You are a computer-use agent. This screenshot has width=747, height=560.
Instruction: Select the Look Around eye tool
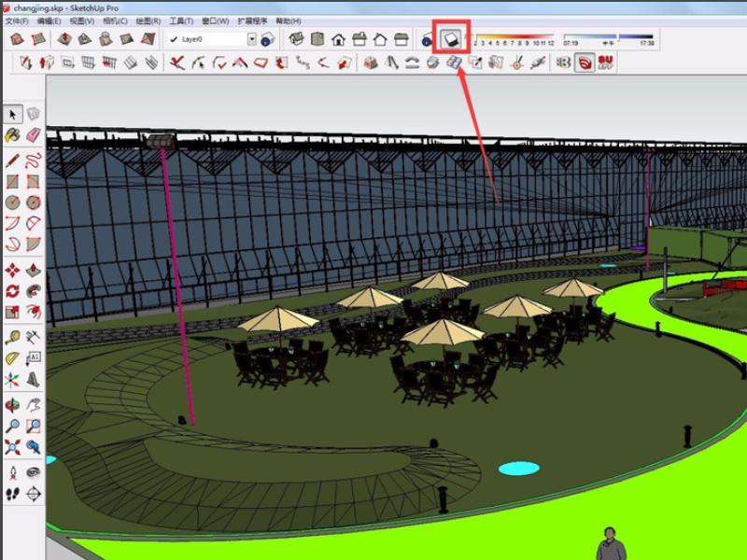click(33, 473)
